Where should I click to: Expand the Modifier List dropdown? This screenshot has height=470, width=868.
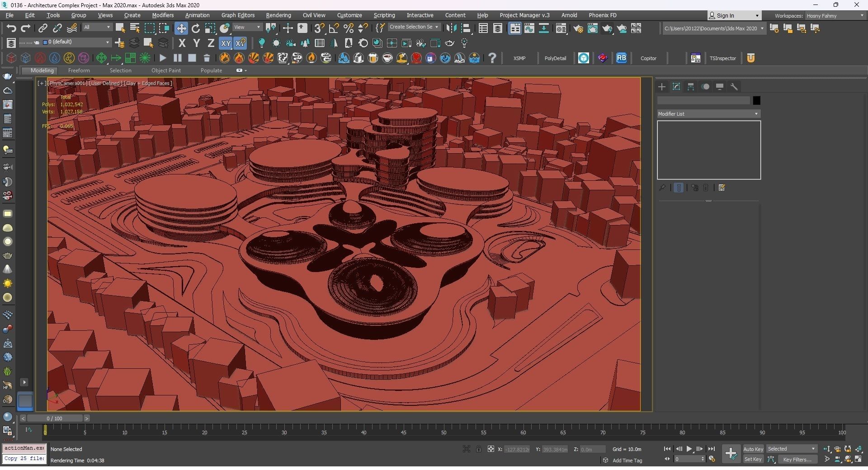[x=708, y=114]
